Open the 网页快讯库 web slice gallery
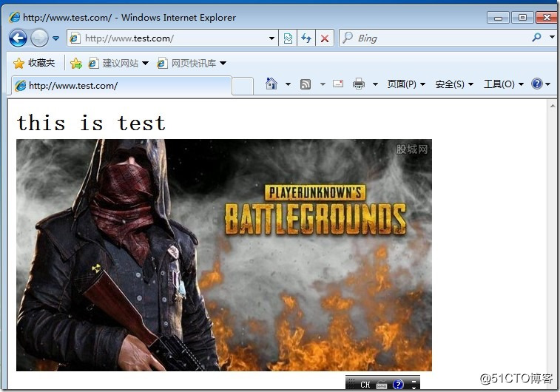Image resolution: width=560 pixels, height=392 pixels. [186, 63]
